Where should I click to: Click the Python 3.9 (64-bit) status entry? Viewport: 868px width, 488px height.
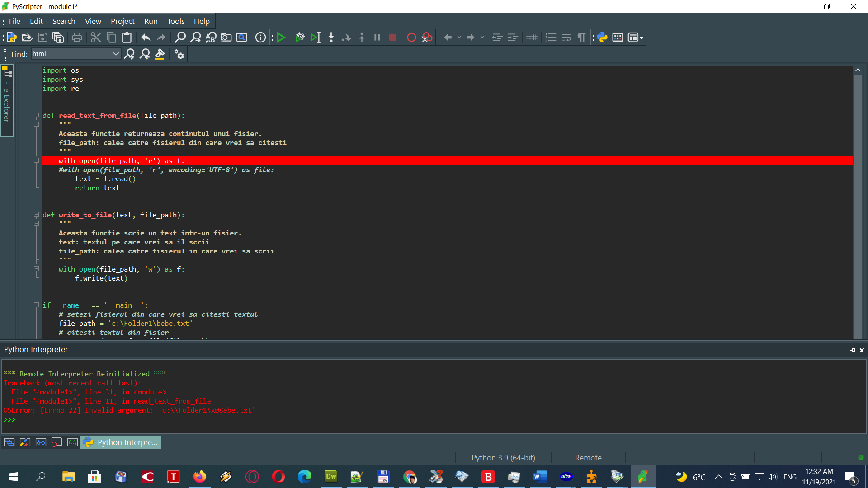pyautogui.click(x=503, y=458)
